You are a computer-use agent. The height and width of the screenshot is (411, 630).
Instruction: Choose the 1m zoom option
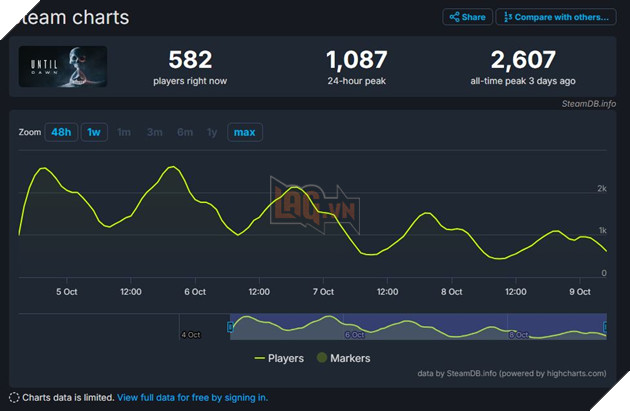pos(124,132)
